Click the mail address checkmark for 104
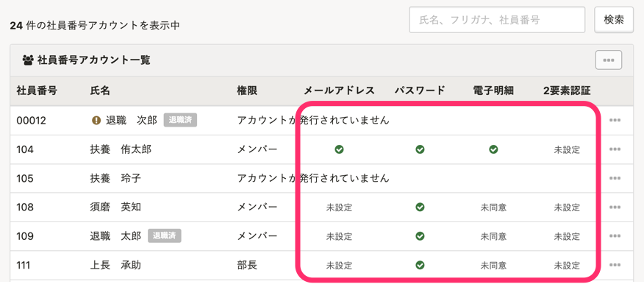The image size is (644, 298). click(339, 149)
